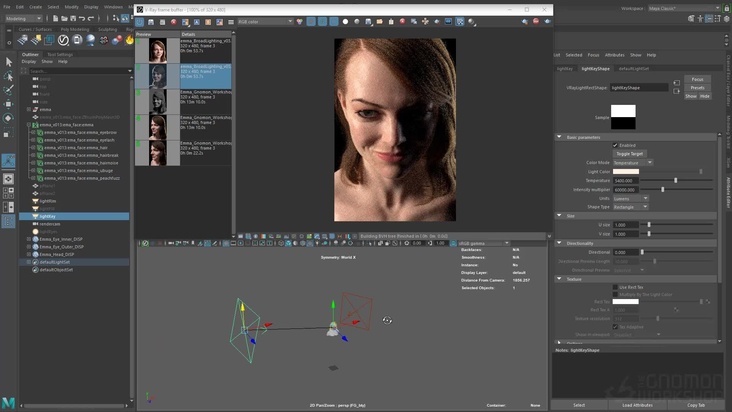
Task: Open the Attributes menu in Attribute Editor
Action: [x=614, y=55]
